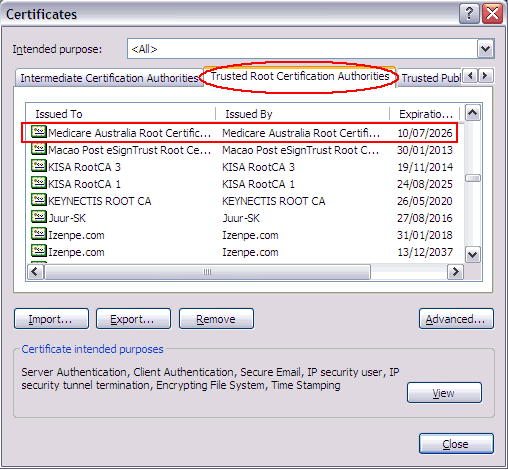Sort by Issued By column header
The image size is (508, 470).
(x=303, y=114)
